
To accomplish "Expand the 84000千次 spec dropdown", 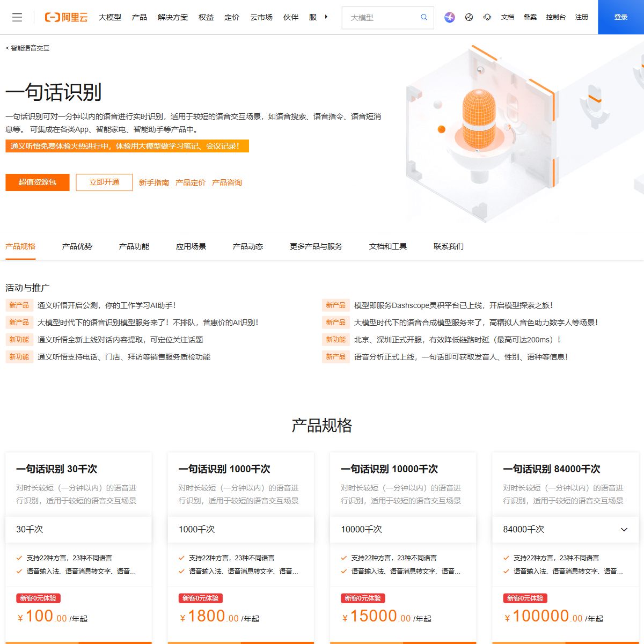I will point(566,529).
